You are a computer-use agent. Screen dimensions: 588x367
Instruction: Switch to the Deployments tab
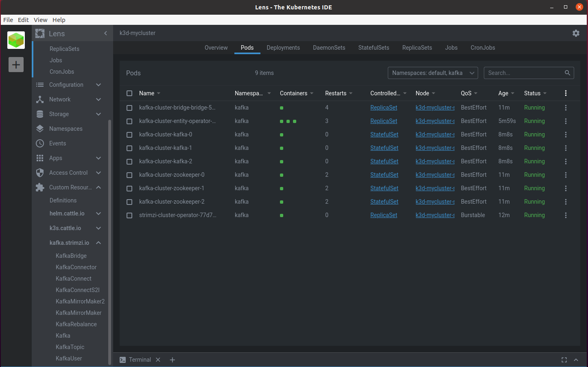283,48
